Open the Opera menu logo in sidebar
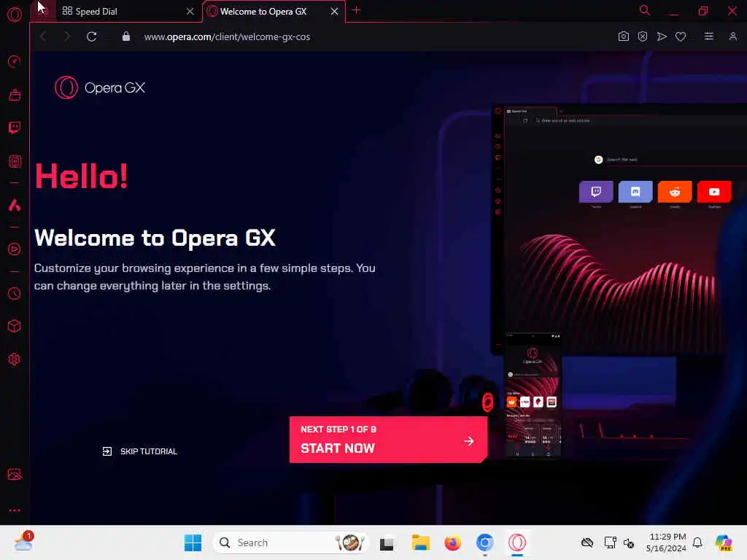 point(15,15)
